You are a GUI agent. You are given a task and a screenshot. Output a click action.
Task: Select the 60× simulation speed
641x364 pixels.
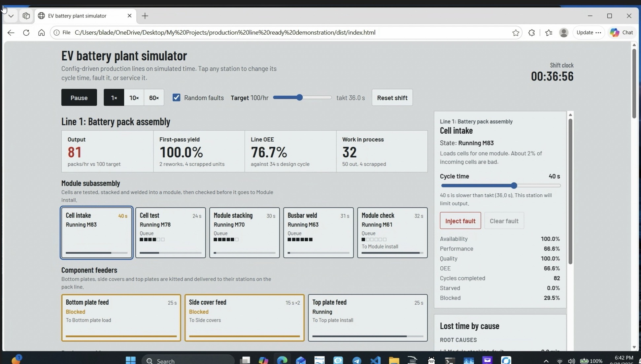(154, 98)
